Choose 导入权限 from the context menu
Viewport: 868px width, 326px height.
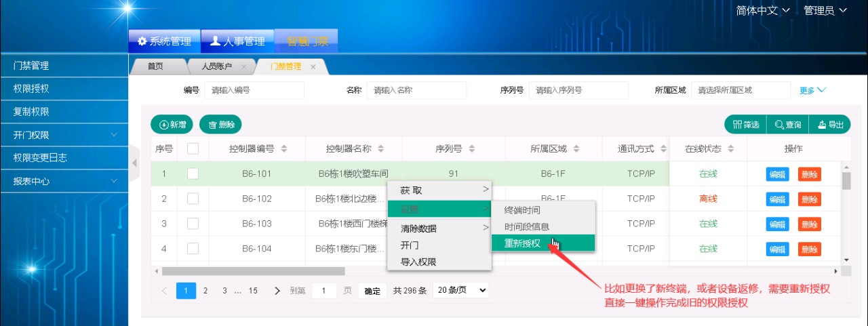(x=439, y=262)
